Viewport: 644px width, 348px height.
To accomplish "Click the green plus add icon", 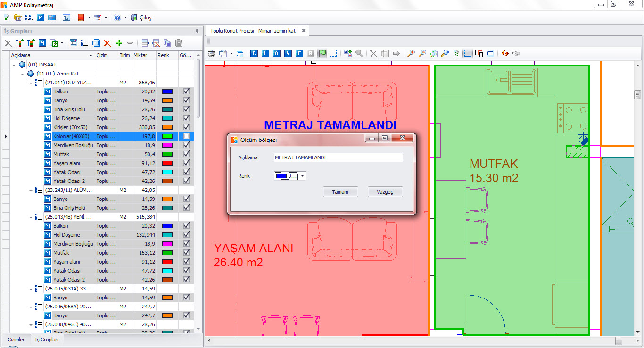I will [119, 43].
